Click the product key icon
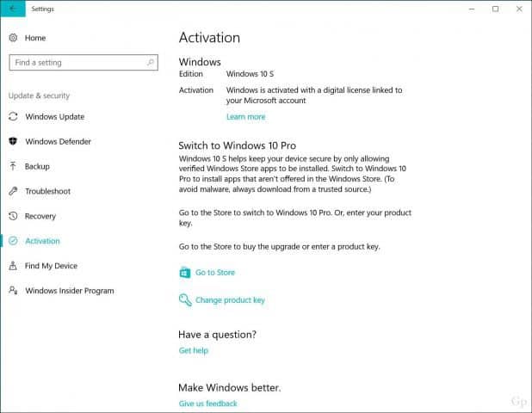The width and height of the screenshot is (532, 413). tap(185, 299)
